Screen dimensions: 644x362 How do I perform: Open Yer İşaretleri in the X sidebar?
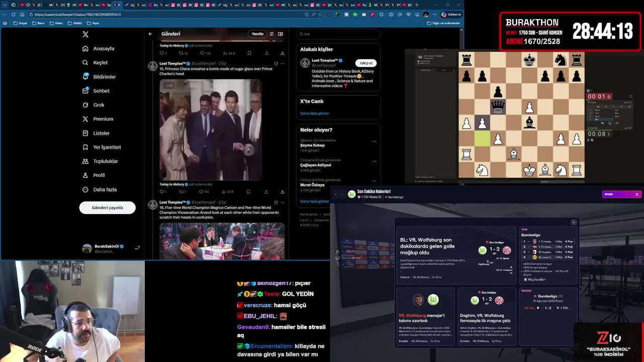pyautogui.click(x=102, y=147)
